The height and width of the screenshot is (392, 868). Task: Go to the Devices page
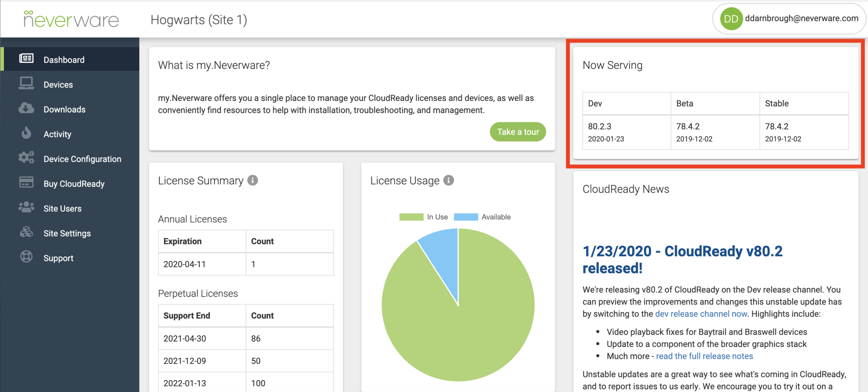(x=70, y=84)
